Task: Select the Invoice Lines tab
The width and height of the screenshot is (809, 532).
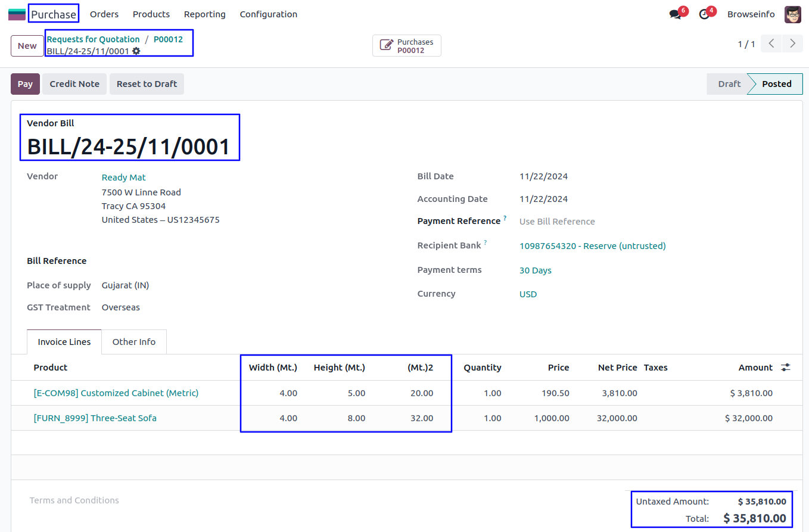Action: (64, 342)
